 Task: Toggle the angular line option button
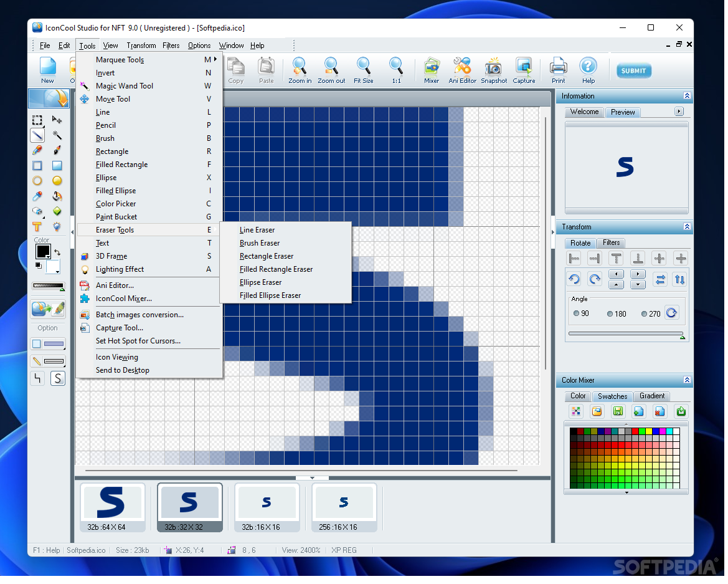click(x=37, y=379)
